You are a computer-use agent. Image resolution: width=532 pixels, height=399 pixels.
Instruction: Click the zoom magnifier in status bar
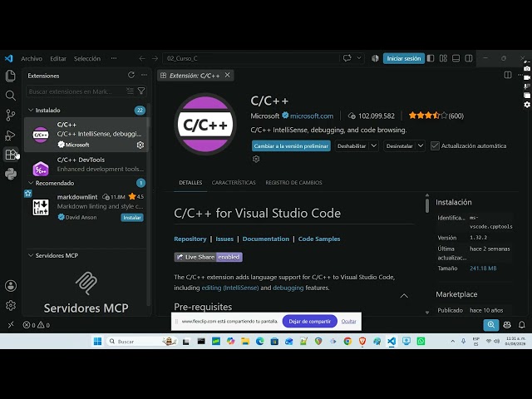coord(491,325)
